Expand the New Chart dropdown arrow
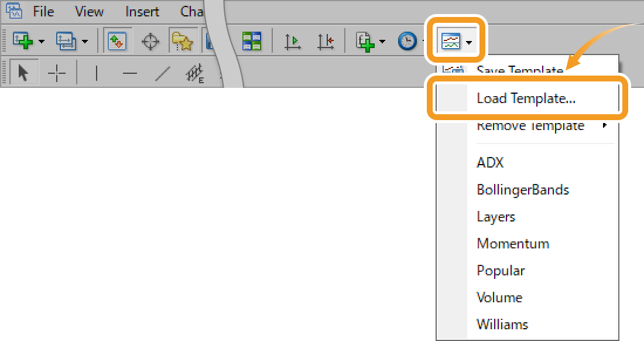 42,42
